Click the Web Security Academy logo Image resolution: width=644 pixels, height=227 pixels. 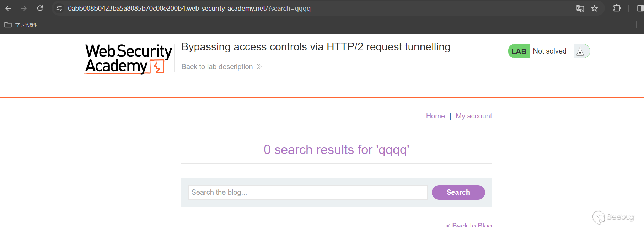pos(128,59)
